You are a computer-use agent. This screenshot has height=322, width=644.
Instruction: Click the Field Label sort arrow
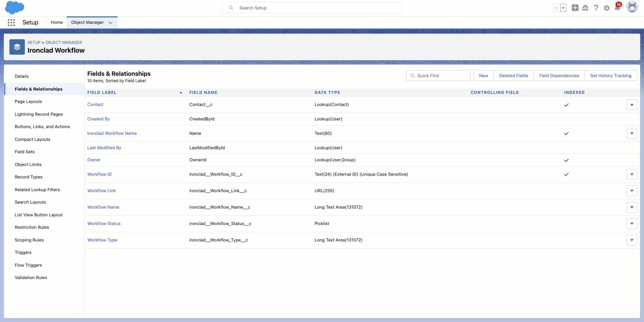pos(181,93)
